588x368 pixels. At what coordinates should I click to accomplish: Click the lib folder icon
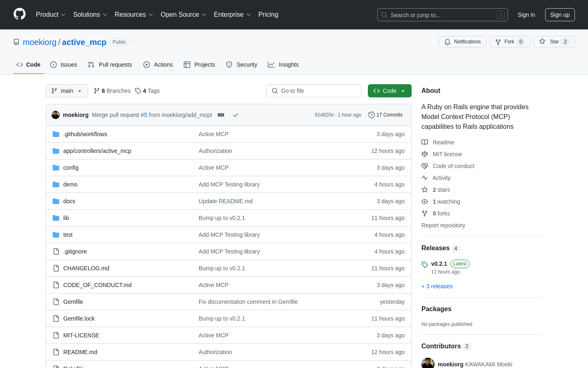tap(56, 218)
